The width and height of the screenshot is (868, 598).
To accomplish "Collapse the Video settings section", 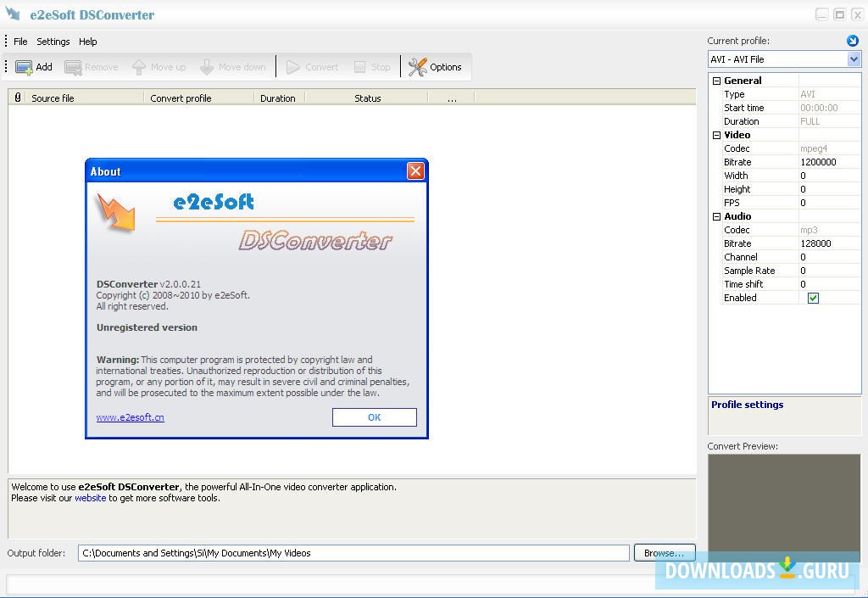I will point(717,135).
